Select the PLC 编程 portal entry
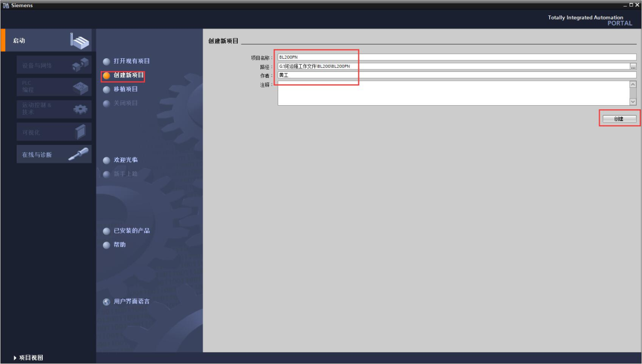This screenshot has width=642, height=364. pyautogui.click(x=54, y=87)
